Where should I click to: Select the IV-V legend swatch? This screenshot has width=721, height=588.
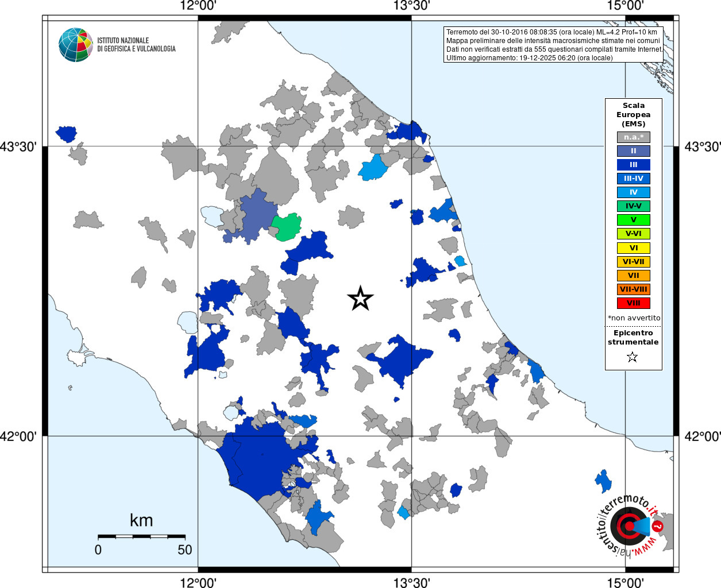(x=634, y=206)
